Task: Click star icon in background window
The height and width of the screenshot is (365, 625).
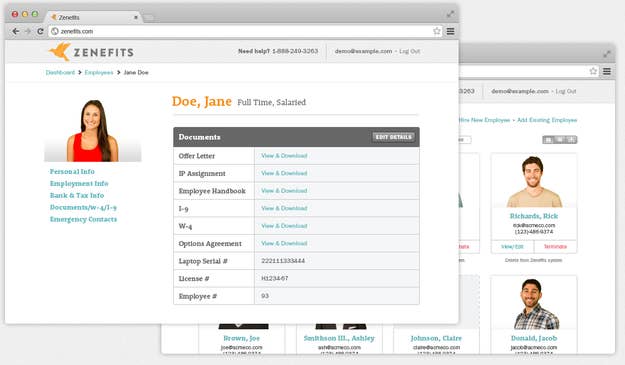Action: coord(593,71)
